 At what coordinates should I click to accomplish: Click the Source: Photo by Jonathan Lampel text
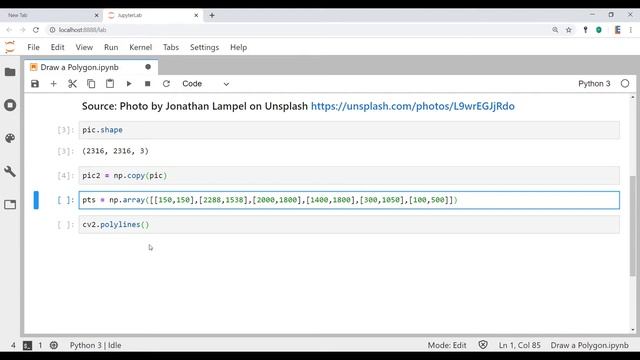click(195, 106)
